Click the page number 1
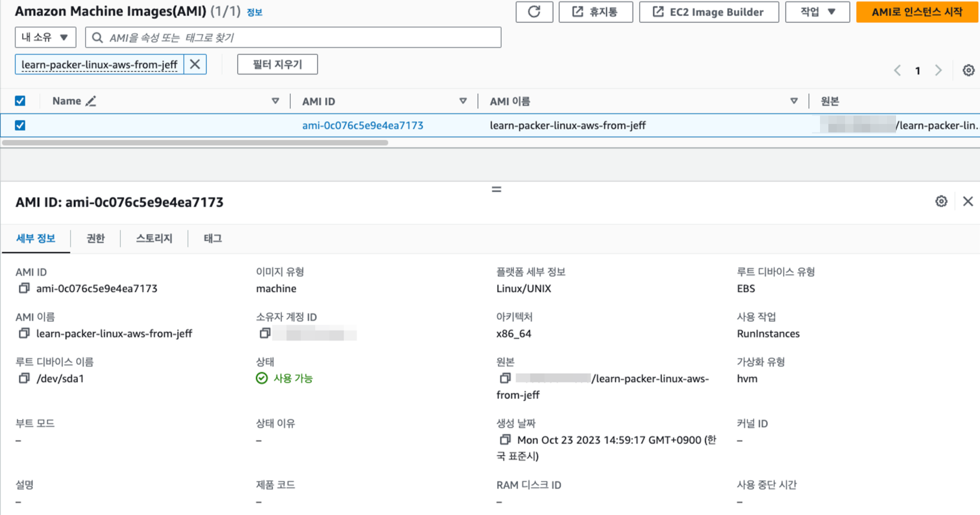980x515 pixels. point(918,71)
